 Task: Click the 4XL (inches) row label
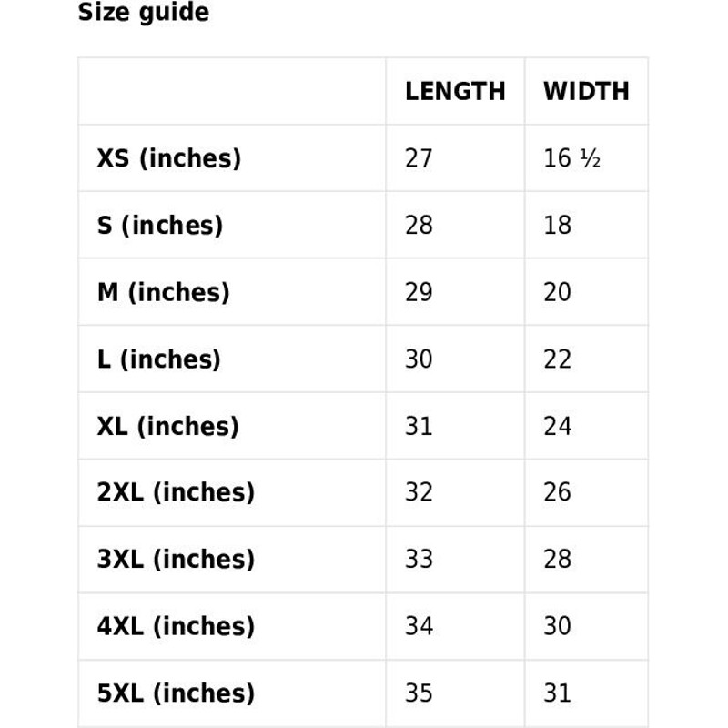176,626
